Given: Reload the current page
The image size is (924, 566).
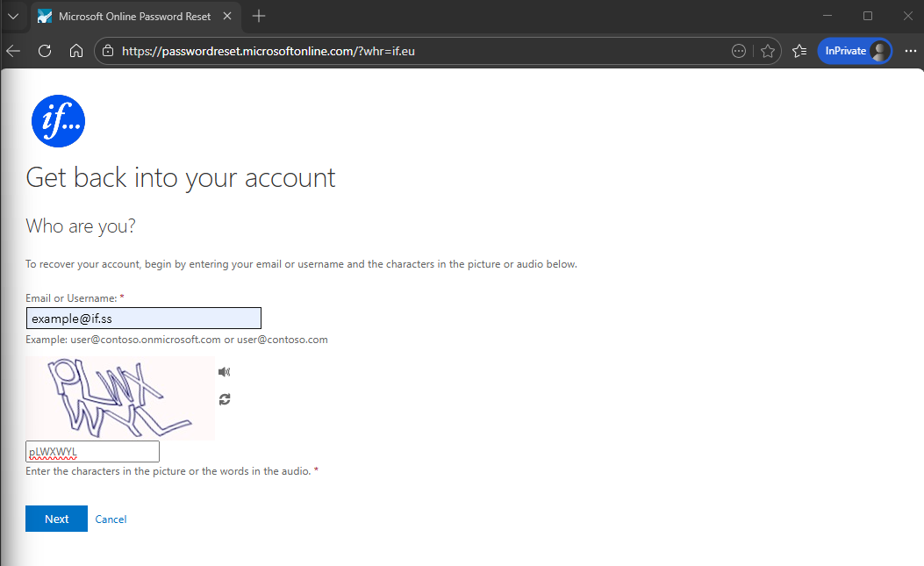Looking at the screenshot, I should 45,51.
